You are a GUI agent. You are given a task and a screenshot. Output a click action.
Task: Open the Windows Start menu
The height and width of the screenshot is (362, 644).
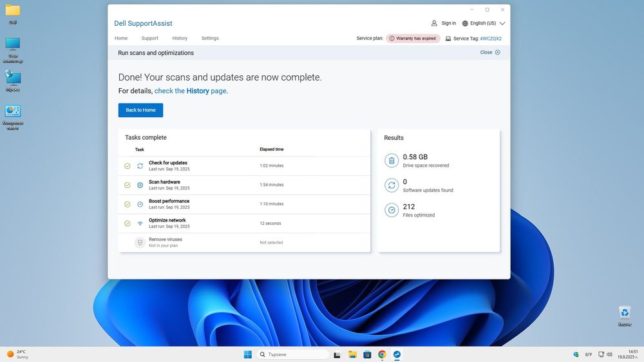click(x=248, y=354)
